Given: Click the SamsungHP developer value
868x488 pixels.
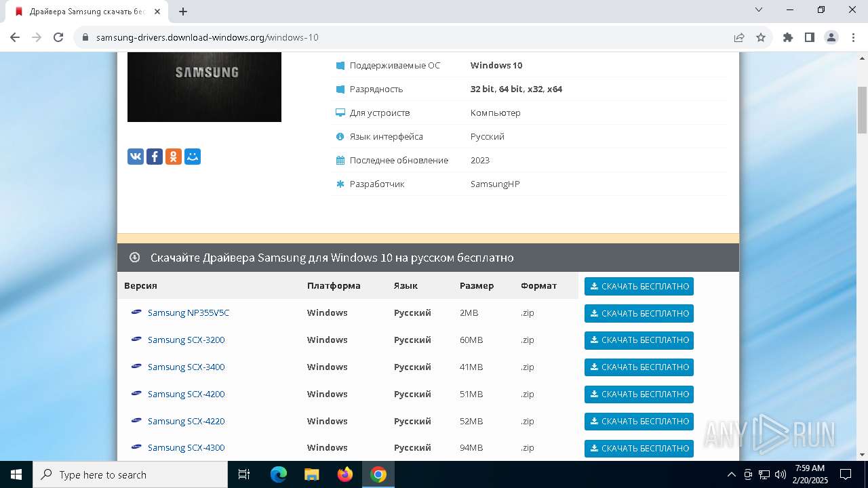Looking at the screenshot, I should point(495,184).
